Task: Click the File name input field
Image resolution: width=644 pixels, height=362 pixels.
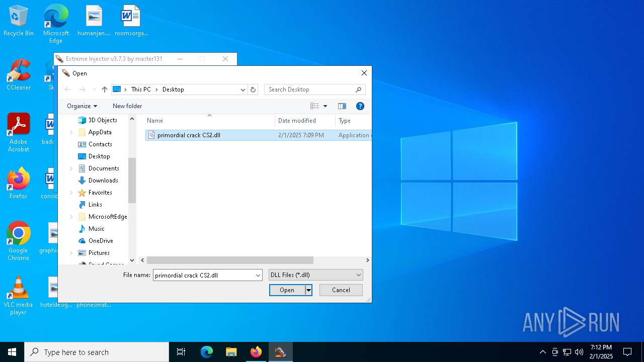Action: point(204,276)
